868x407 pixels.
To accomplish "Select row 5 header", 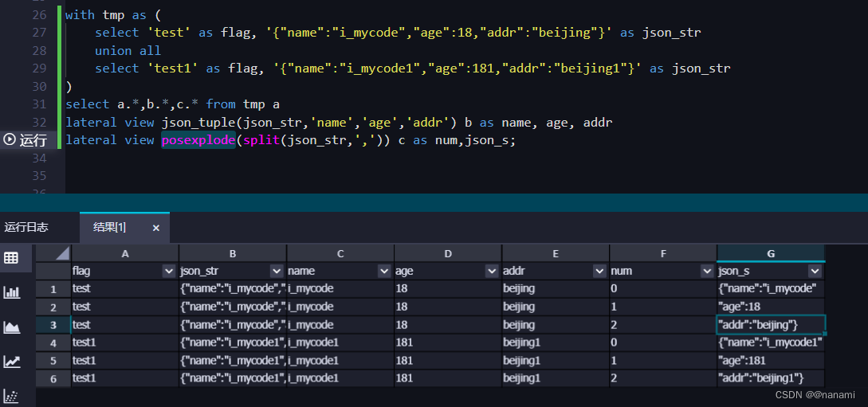I will point(53,361).
